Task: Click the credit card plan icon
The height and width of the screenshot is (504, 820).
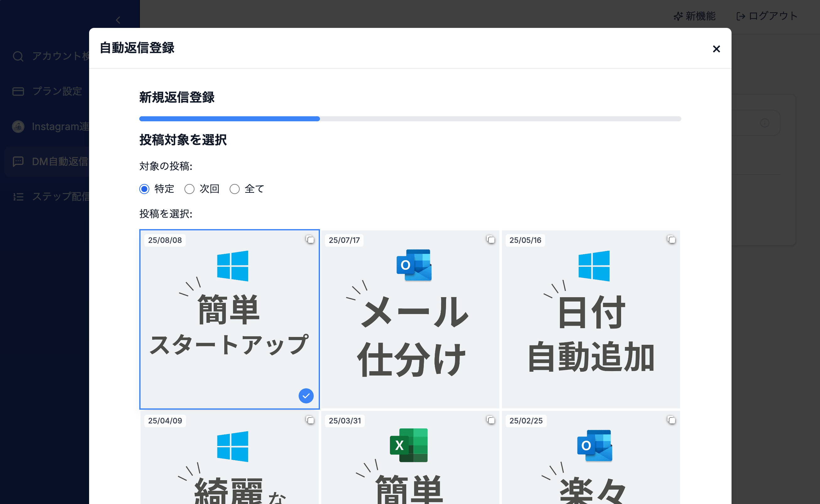Action: (x=18, y=91)
